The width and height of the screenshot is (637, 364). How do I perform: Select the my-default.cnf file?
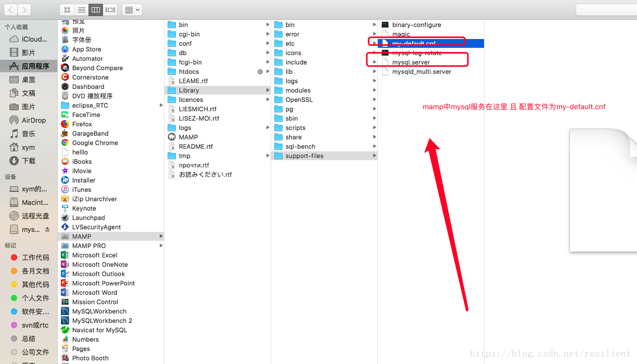pos(431,44)
